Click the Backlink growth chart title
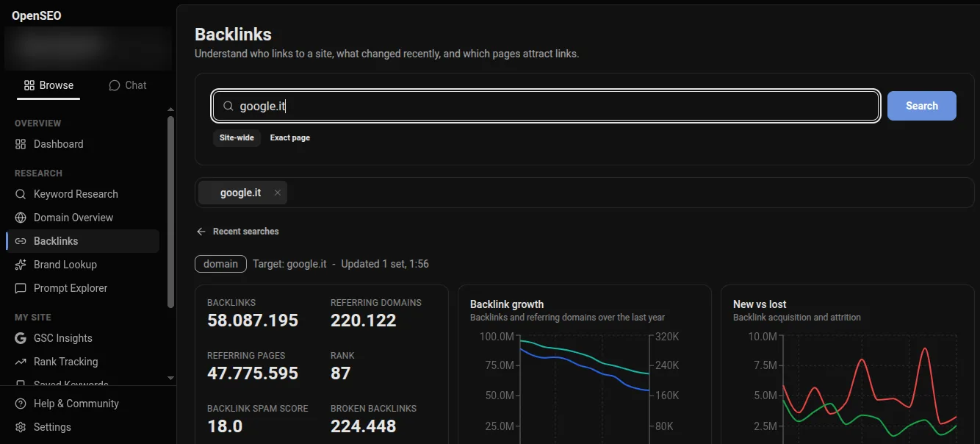The height and width of the screenshot is (444, 980). (x=507, y=304)
